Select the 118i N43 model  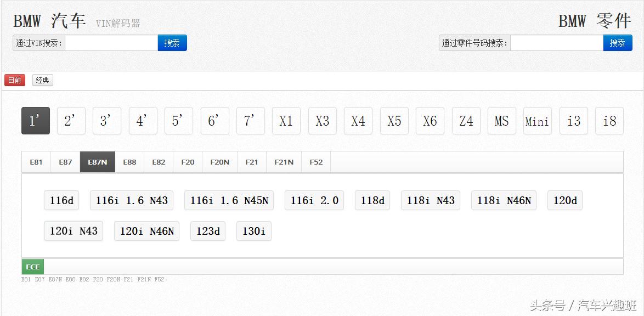pyautogui.click(x=431, y=201)
